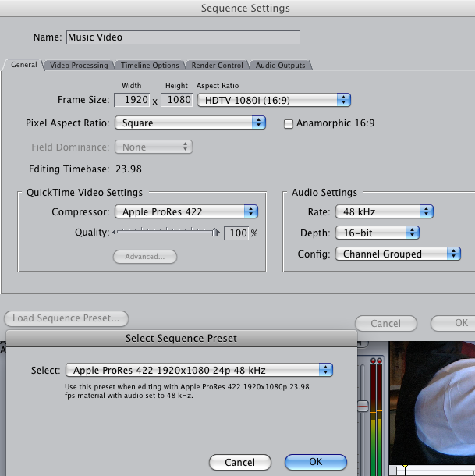Image resolution: width=475 pixels, height=476 pixels.
Task: Click the video preview image in the viewer
Action: click(x=432, y=403)
